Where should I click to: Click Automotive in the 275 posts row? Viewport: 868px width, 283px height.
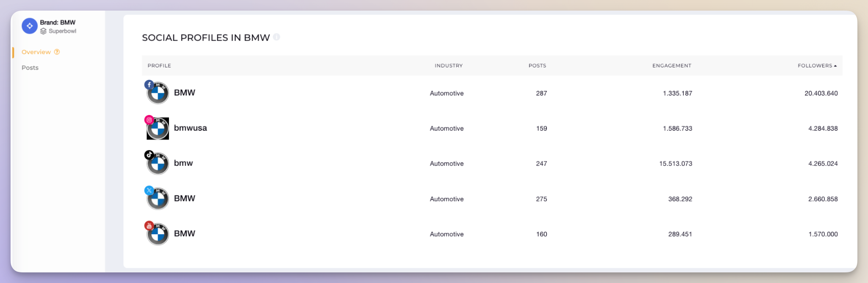(446, 199)
